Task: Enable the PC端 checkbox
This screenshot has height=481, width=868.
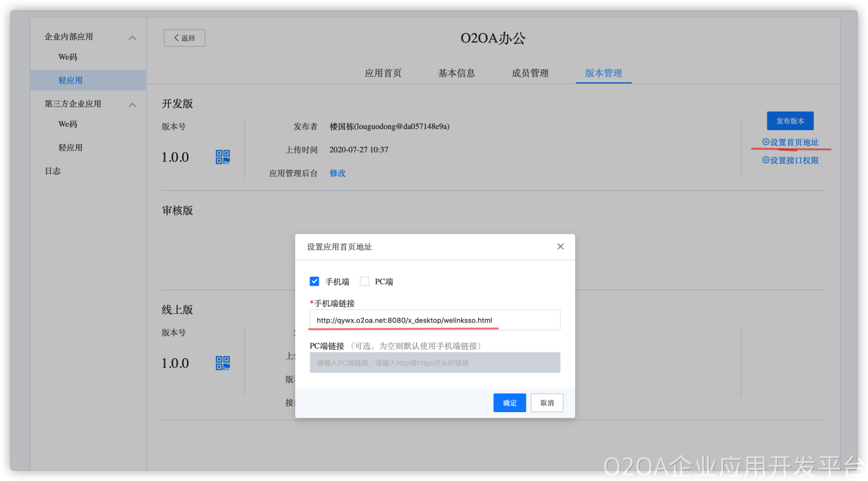Action: [x=365, y=281]
